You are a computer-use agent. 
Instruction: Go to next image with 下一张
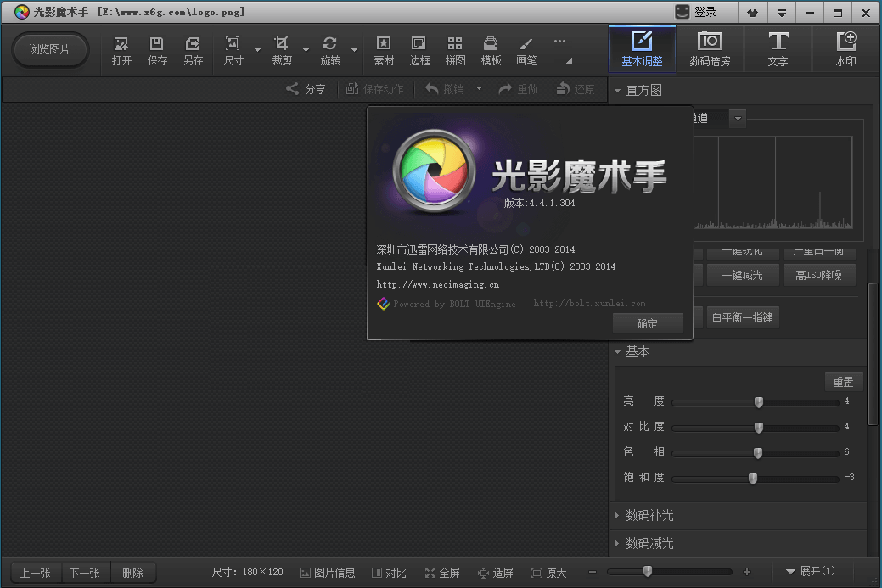tap(85, 573)
